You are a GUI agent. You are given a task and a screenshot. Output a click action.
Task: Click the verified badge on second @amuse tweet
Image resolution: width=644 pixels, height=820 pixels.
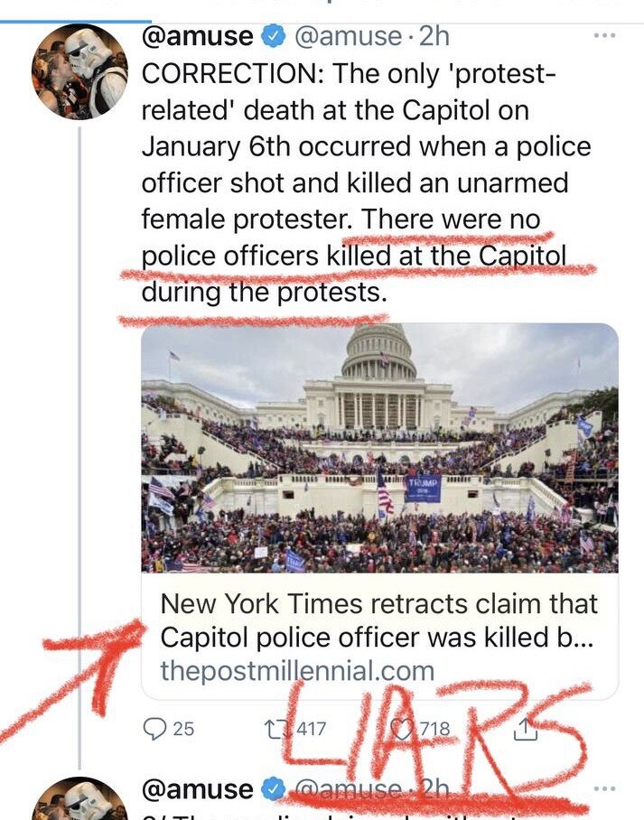click(x=273, y=789)
